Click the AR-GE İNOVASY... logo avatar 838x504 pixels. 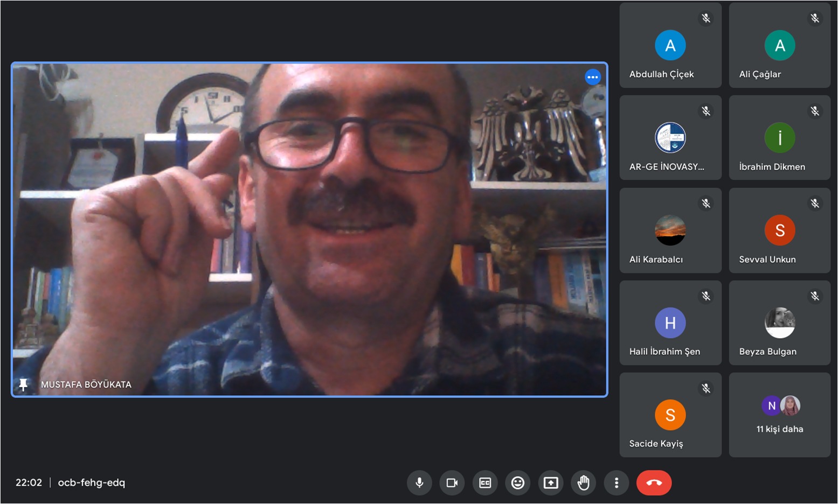670,138
